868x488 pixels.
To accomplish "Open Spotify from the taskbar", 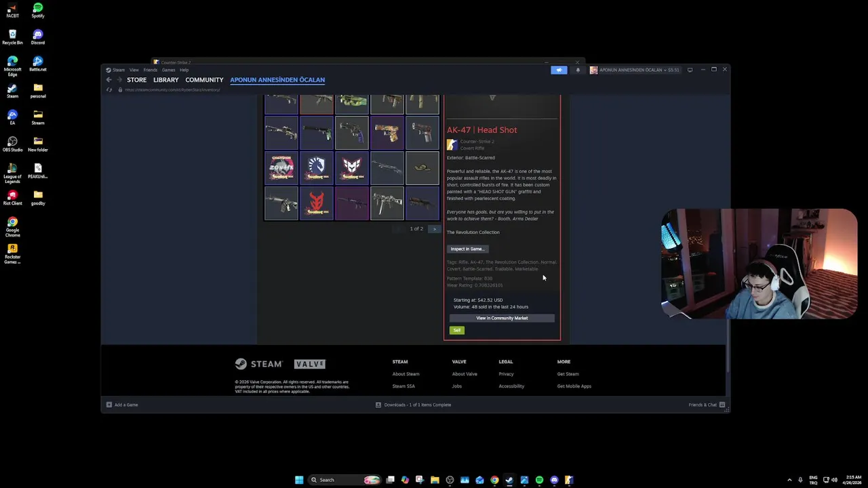I will [x=539, y=480].
